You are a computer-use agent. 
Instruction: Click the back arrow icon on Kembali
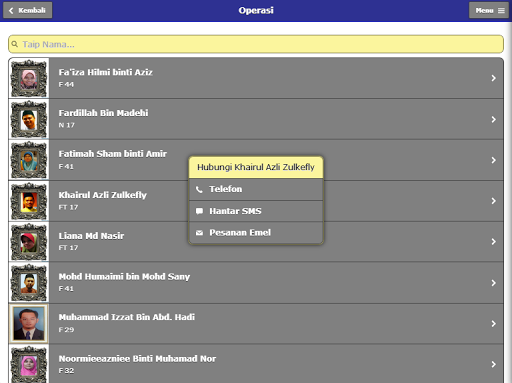(x=11, y=11)
